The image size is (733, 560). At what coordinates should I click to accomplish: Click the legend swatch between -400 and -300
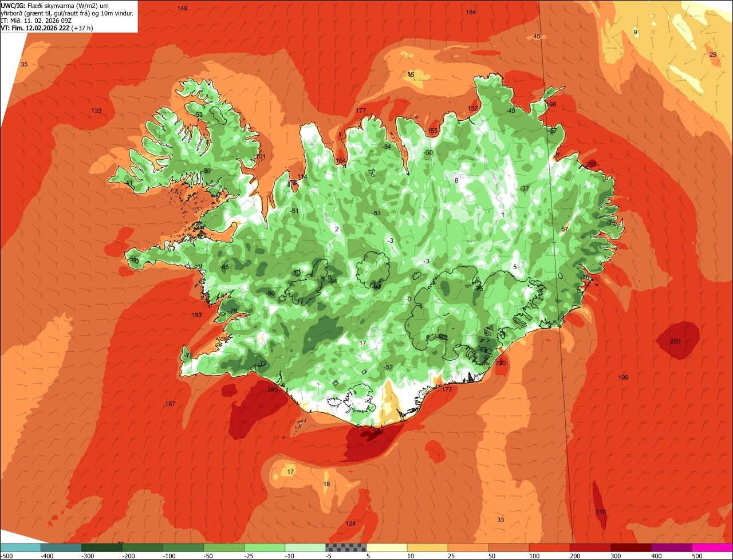click(x=61, y=547)
